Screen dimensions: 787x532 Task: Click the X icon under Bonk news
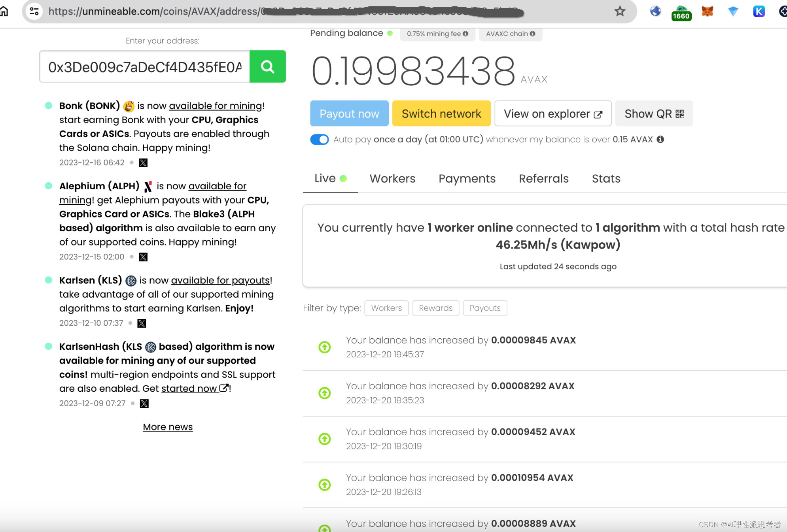tap(143, 162)
